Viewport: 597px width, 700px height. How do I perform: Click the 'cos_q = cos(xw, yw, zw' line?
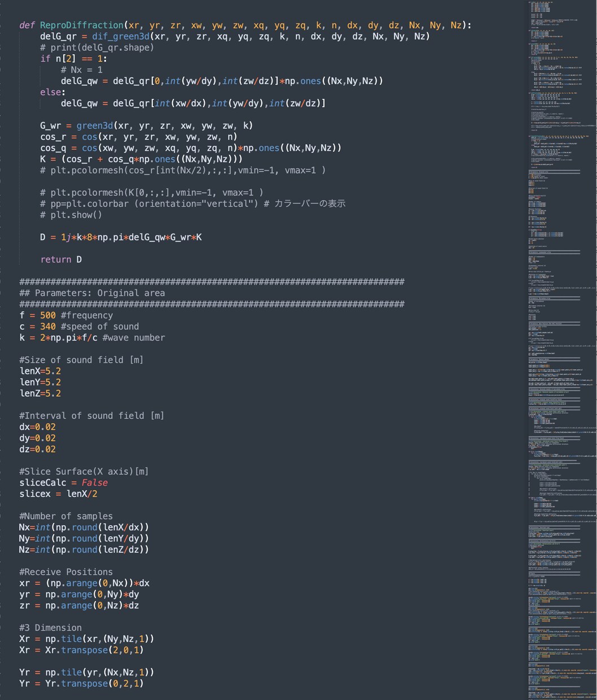[191, 148]
